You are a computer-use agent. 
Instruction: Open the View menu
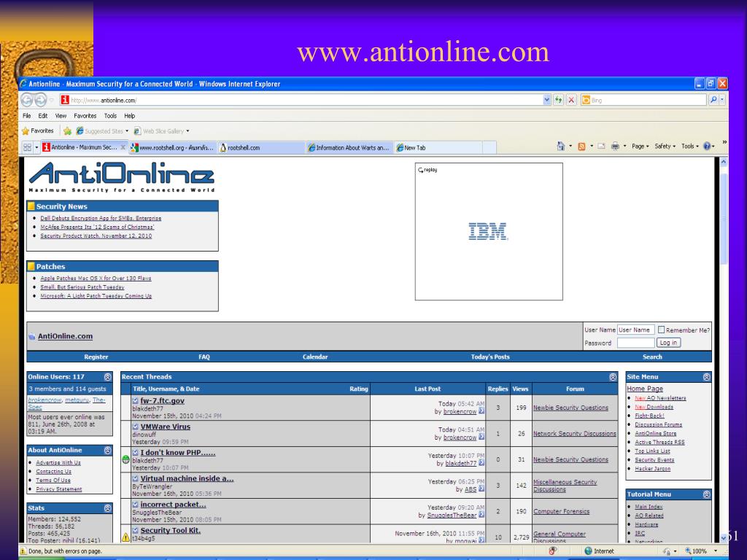[61, 116]
